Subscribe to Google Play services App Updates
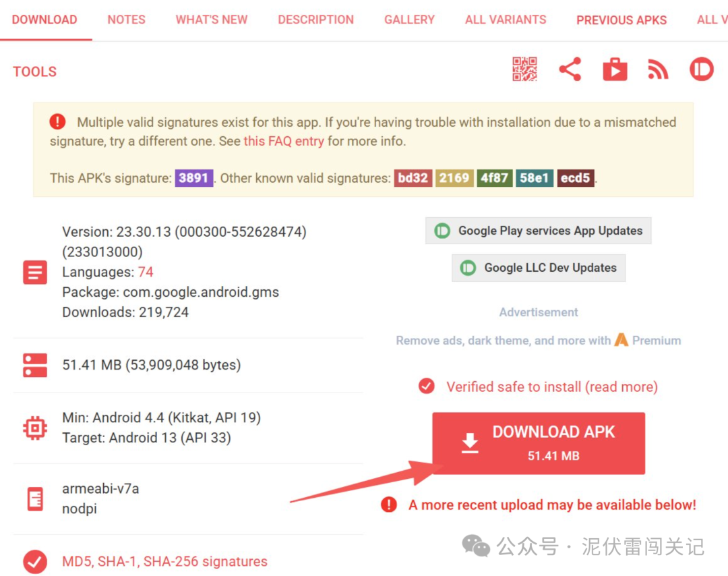 pyautogui.click(x=538, y=231)
